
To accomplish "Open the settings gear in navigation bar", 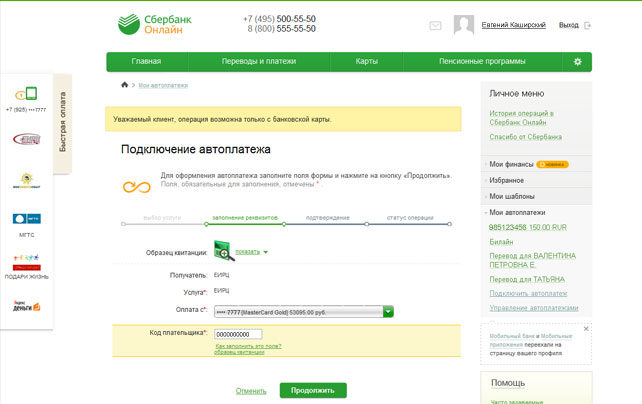I will point(577,62).
